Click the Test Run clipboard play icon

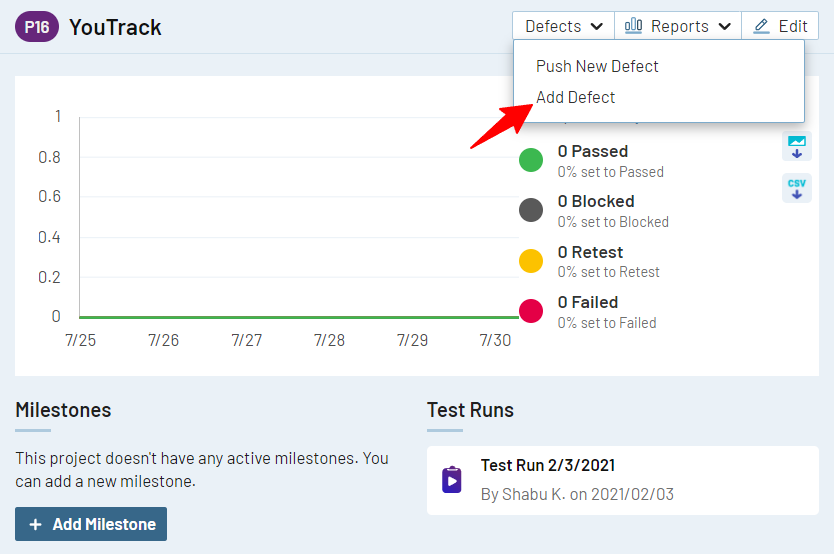point(452,480)
